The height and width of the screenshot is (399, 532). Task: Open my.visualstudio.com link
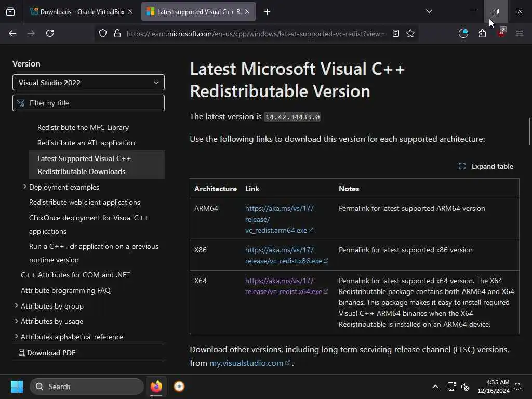tap(250, 363)
